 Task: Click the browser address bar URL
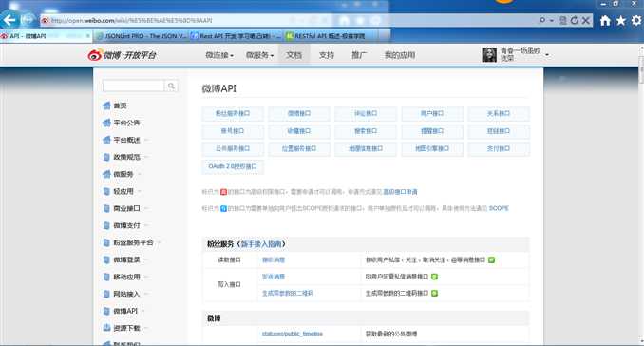pos(131,20)
